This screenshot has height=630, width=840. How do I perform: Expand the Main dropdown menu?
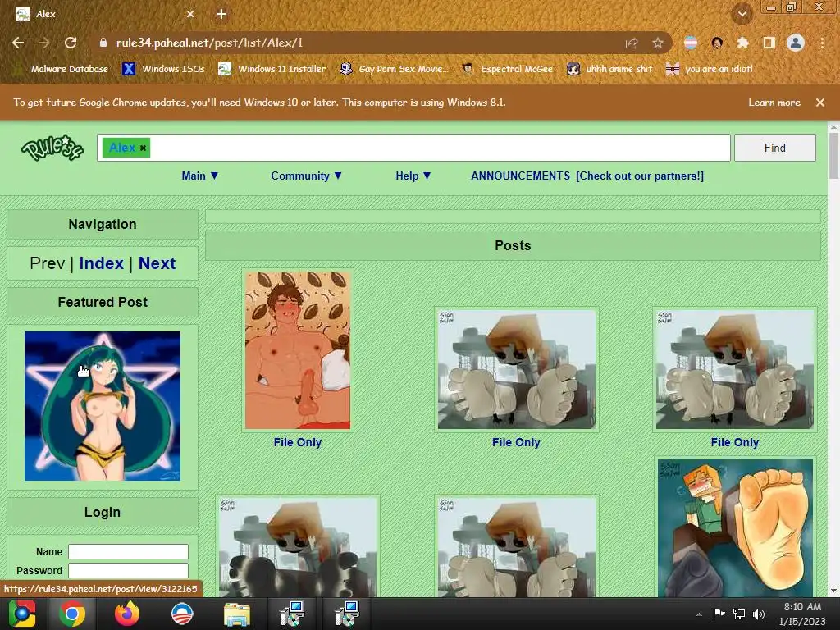point(200,176)
